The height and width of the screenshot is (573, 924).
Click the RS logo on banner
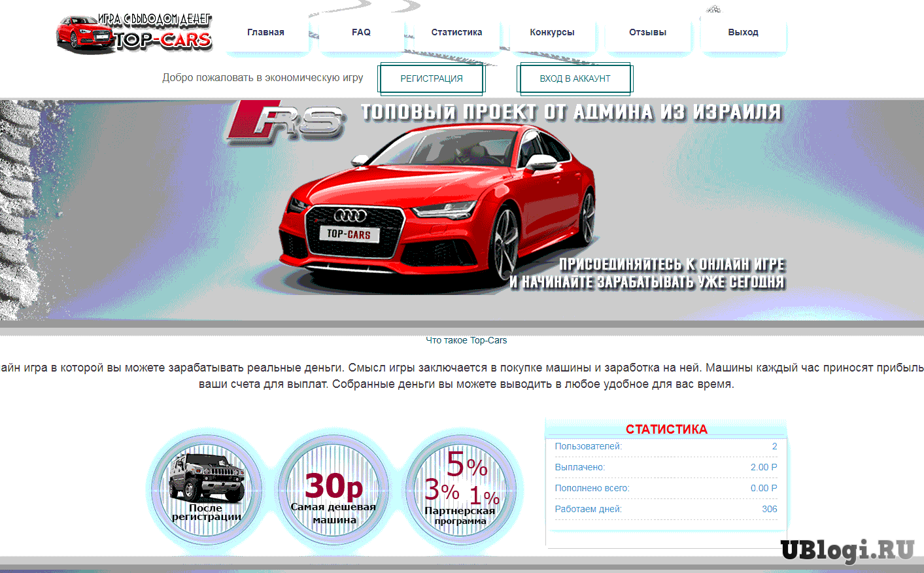click(286, 120)
